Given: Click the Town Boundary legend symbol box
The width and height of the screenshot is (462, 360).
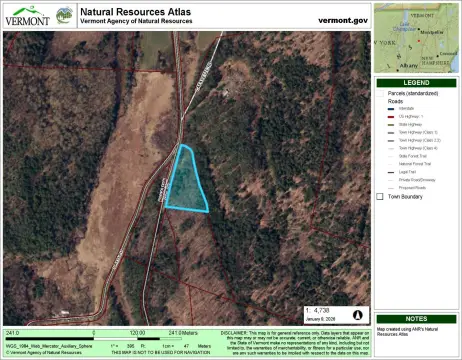Looking at the screenshot, I should (x=380, y=196).
